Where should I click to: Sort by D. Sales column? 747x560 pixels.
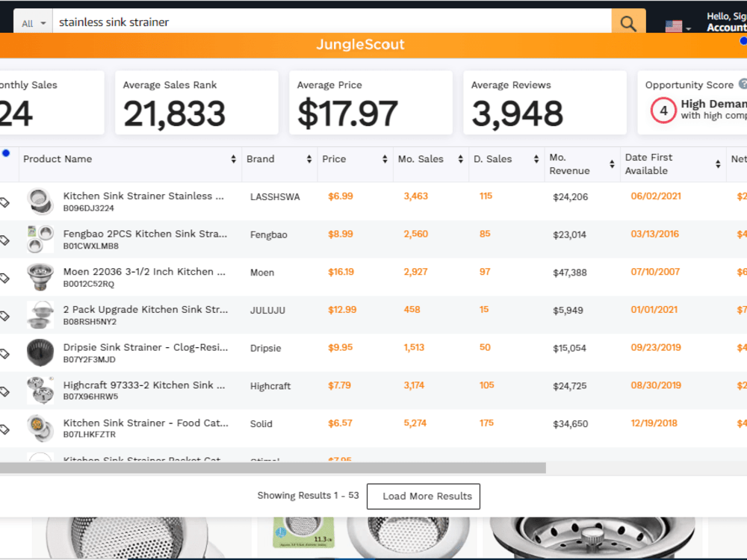pos(536,159)
